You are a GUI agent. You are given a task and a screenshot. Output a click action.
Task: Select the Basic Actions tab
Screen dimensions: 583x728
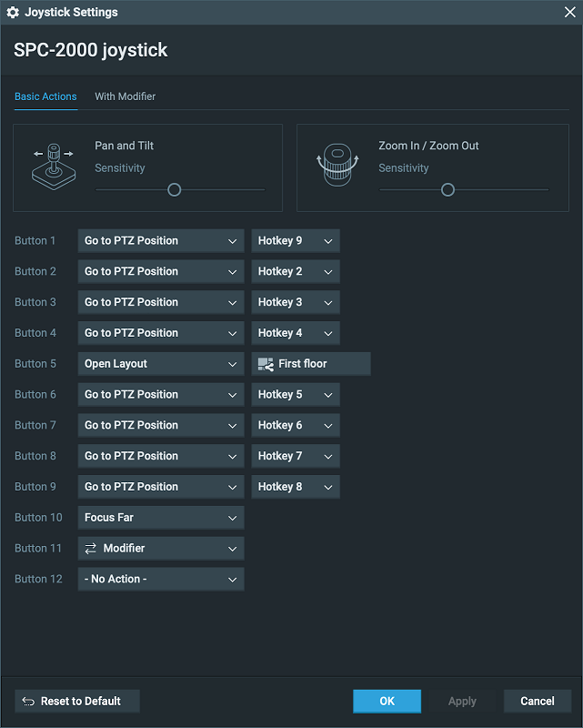pos(45,96)
